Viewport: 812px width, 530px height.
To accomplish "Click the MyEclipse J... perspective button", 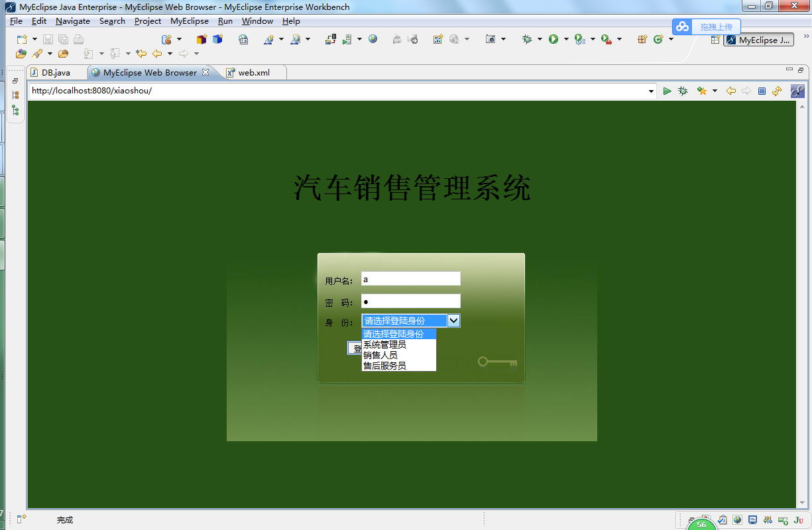I will click(758, 40).
